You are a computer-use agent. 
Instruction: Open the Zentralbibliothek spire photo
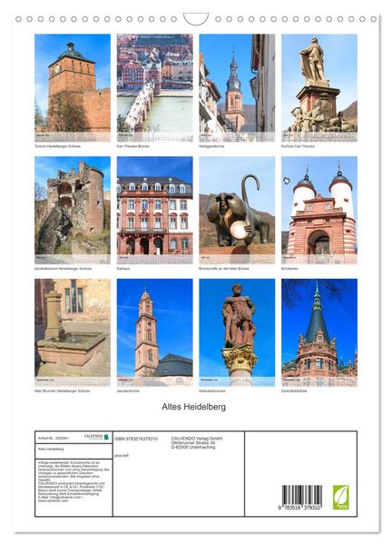click(319, 332)
